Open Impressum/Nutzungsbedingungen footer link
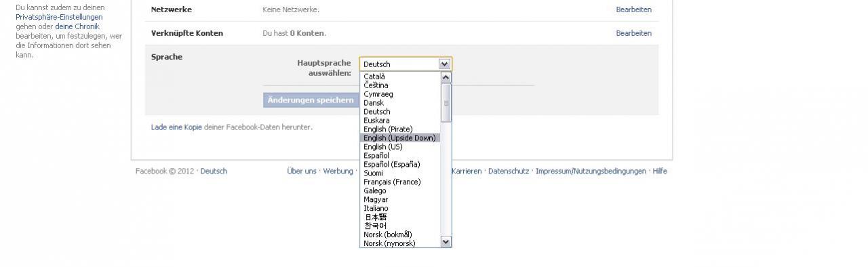The width and height of the screenshot is (868, 267). 591,171
